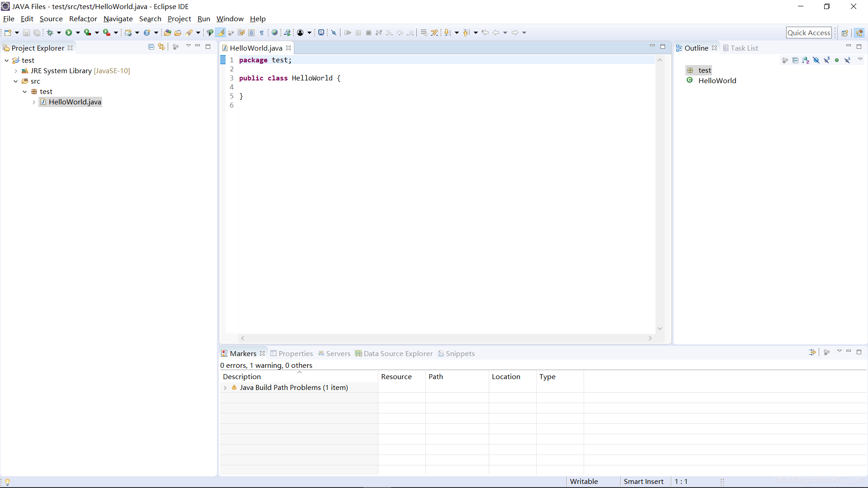Toggle Sort alphabetically in Outline
This screenshot has width=868, height=488.
pyautogui.click(x=806, y=60)
